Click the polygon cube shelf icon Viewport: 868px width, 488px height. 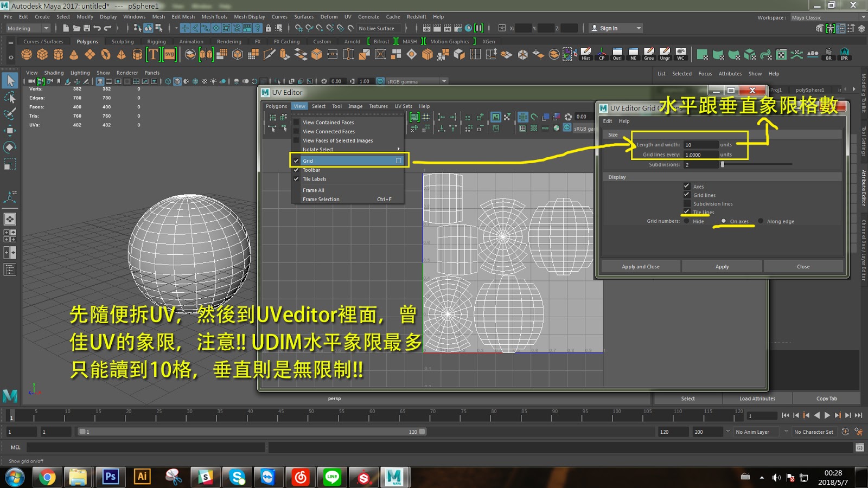pos(42,54)
